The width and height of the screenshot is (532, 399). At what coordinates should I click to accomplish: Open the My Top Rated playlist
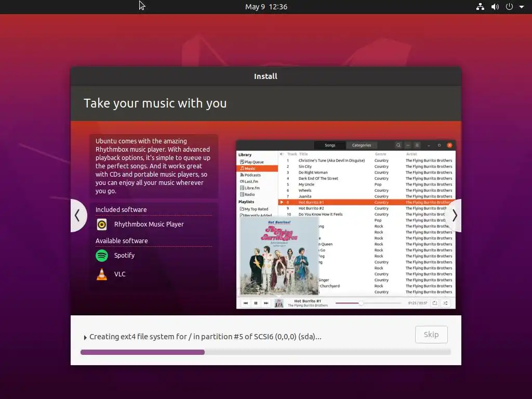pos(254,209)
